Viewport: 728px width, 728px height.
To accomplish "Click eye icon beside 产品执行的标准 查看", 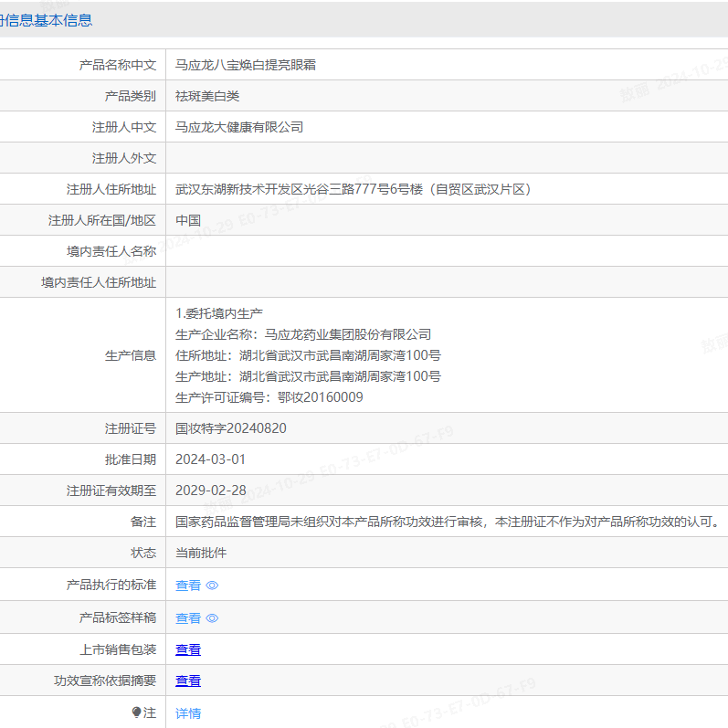I will pyautogui.click(x=212, y=586).
